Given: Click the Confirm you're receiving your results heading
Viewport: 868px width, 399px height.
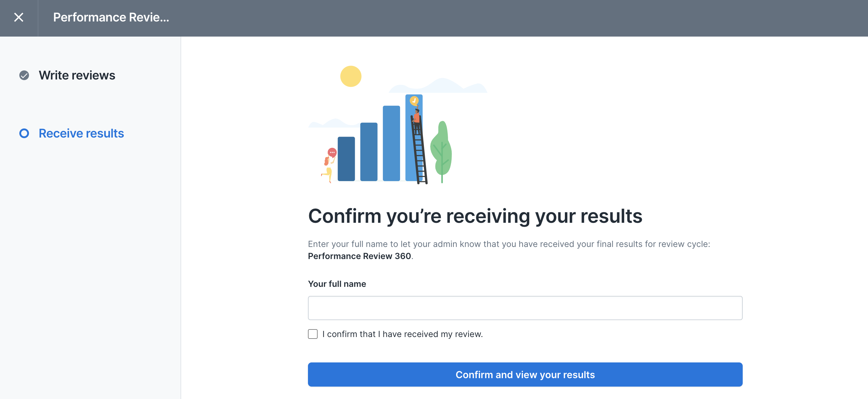Looking at the screenshot, I should [475, 216].
